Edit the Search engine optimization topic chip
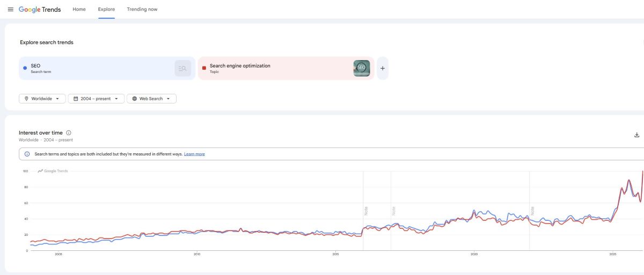This screenshot has height=275, width=644. pos(286,68)
